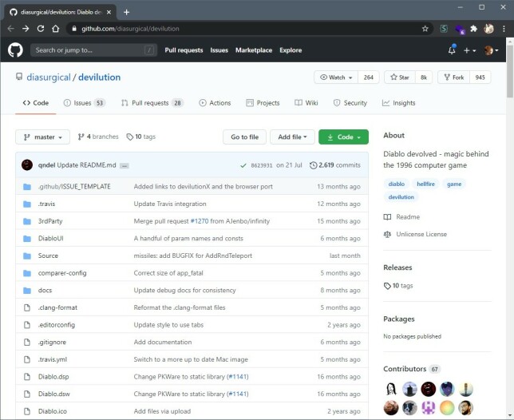The width and height of the screenshot is (514, 420).
Task: Open the GitHub logo home link
Action: (15, 50)
